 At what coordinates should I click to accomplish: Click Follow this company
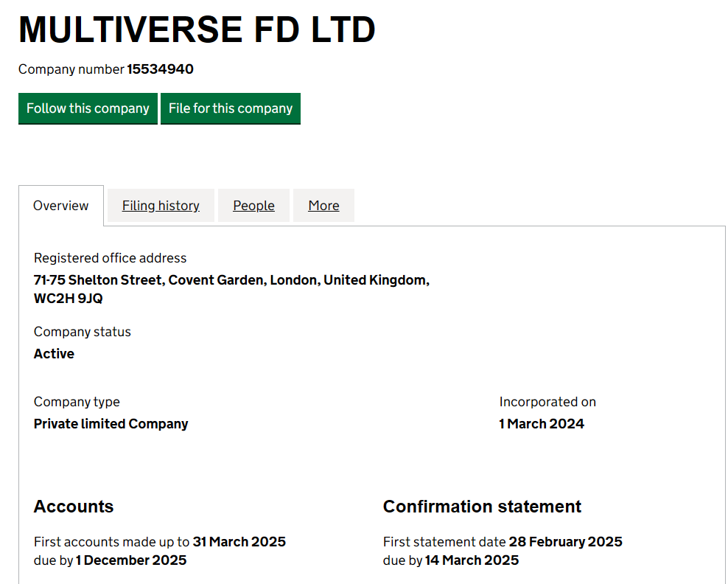pyautogui.click(x=88, y=108)
